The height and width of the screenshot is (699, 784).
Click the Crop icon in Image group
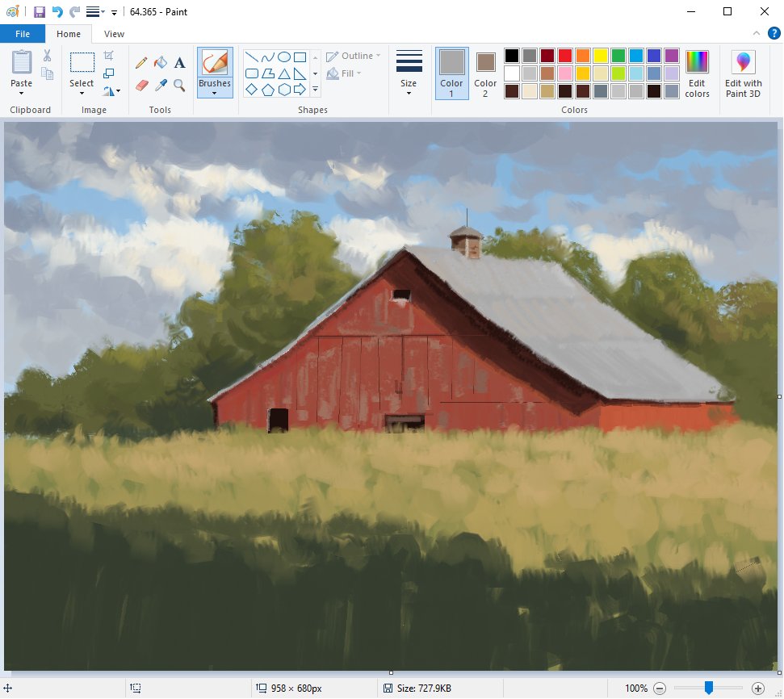(x=108, y=56)
